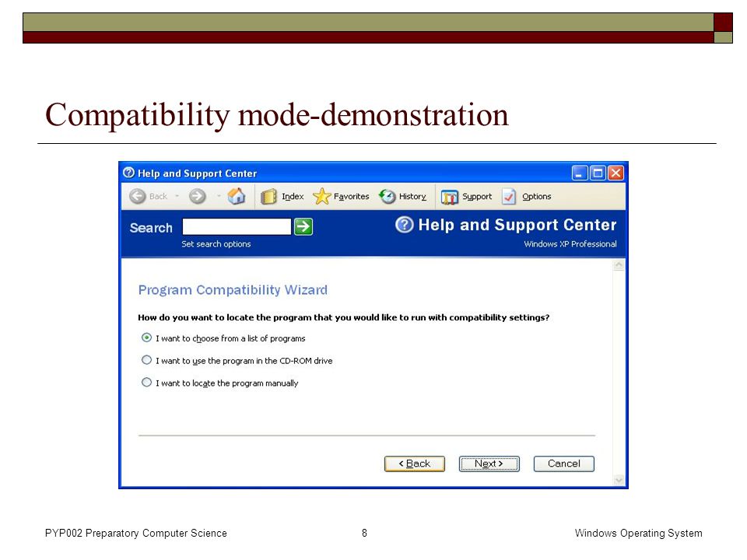Open Favorites star icon

(x=321, y=196)
